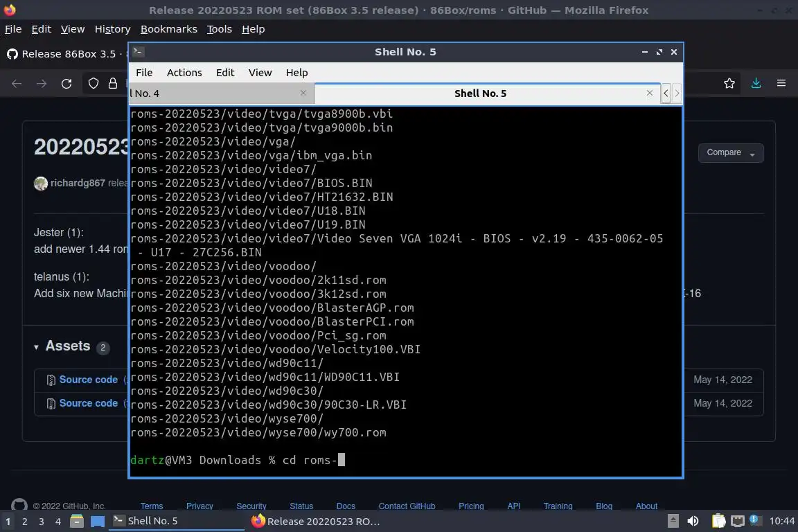Open Firefox Tools menu
This screenshot has height=532, width=798.
[x=220, y=29]
